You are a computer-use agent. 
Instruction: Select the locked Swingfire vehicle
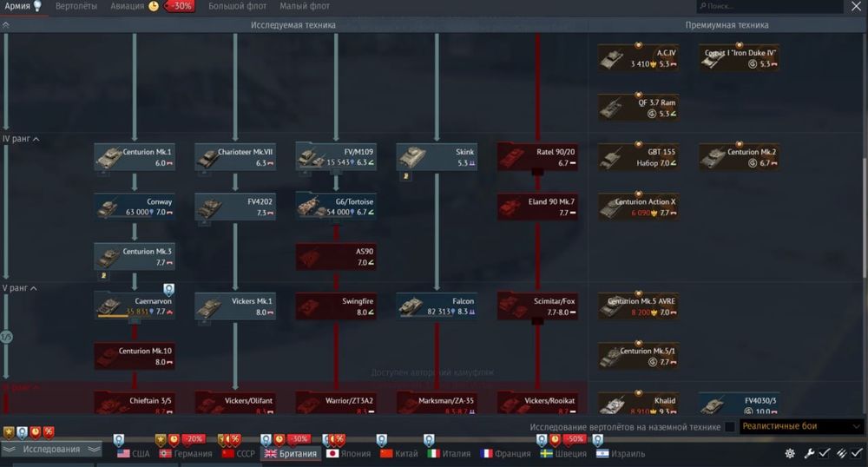click(x=336, y=306)
